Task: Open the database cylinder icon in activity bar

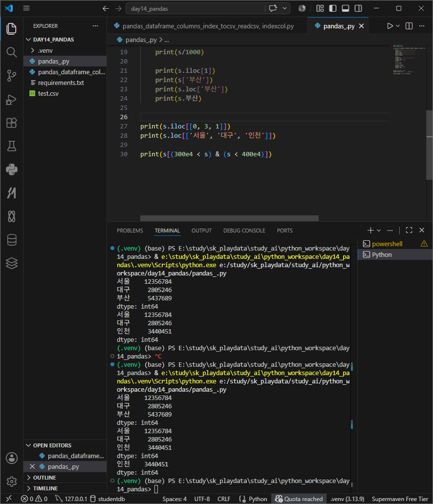Action: (x=12, y=240)
